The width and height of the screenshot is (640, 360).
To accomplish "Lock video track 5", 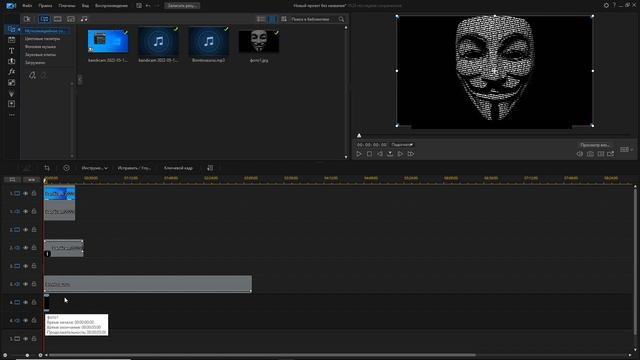I will coord(34,339).
